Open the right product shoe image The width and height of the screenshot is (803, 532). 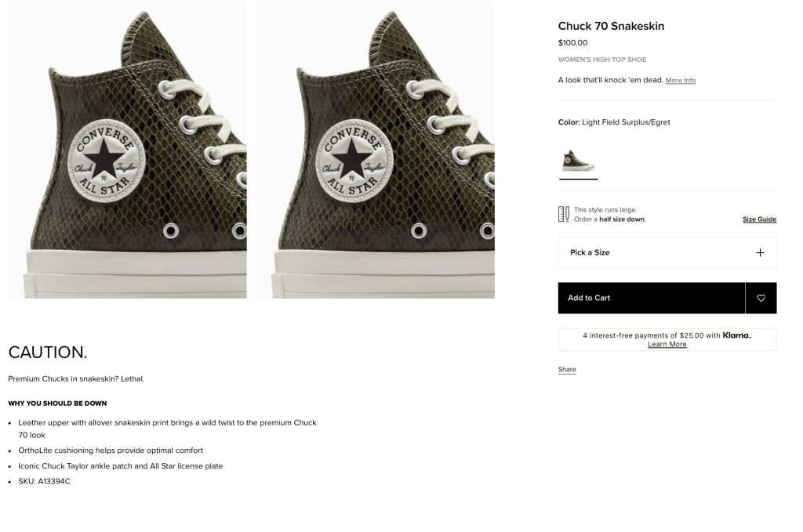pyautogui.click(x=375, y=150)
